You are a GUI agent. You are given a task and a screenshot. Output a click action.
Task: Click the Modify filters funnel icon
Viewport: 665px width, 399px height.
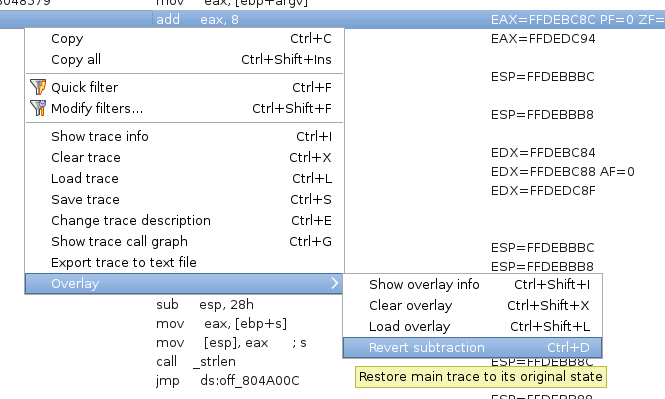38,108
